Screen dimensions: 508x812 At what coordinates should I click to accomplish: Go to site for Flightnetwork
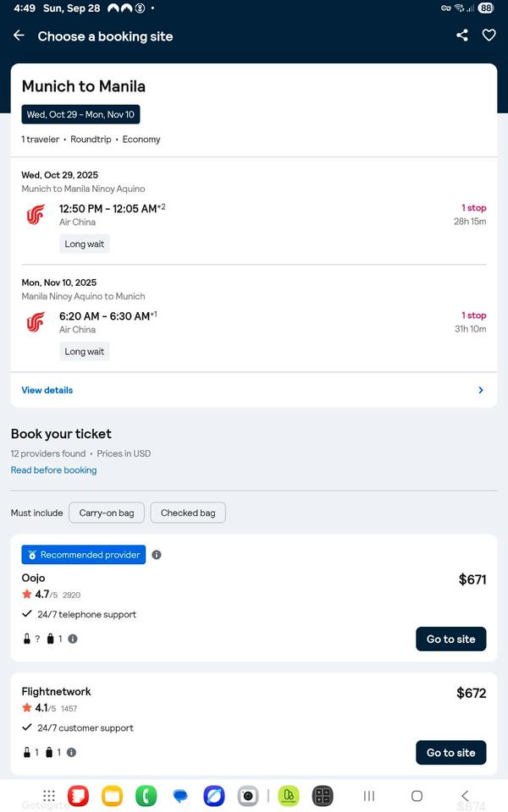450,752
